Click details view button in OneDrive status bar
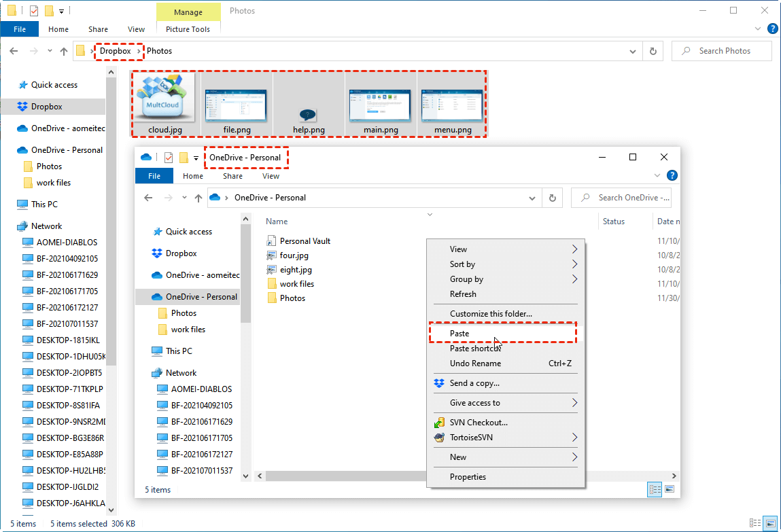Viewport: 781px width, 532px height. coord(655,489)
